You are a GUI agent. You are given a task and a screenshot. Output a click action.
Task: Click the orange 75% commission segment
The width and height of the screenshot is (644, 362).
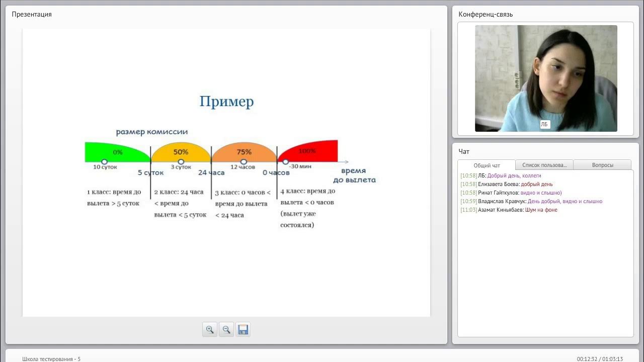coord(244,152)
